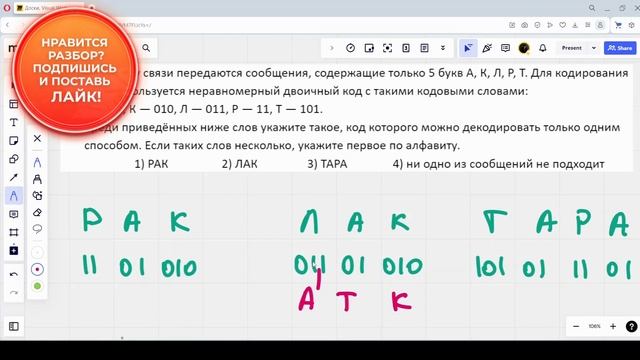The height and width of the screenshot is (360, 640).
Task: Open browser downloads icon
Action: pos(575,25)
